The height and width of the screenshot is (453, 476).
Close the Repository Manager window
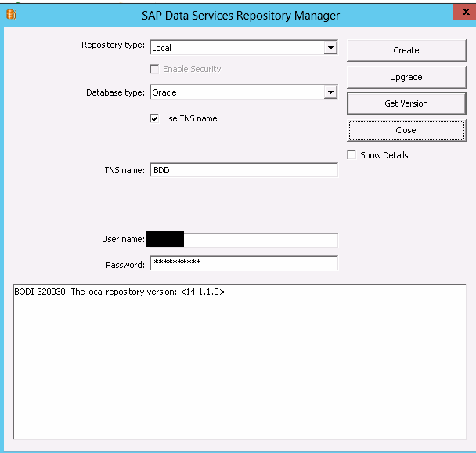point(464,13)
